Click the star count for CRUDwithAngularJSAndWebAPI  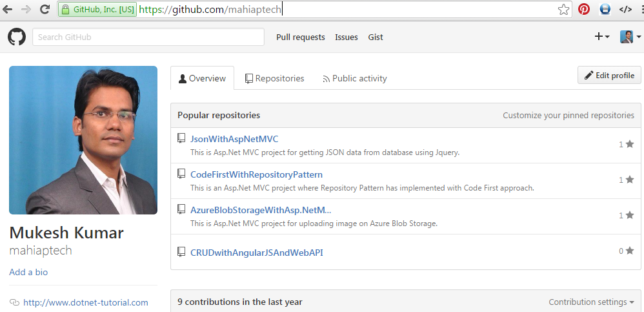627,251
